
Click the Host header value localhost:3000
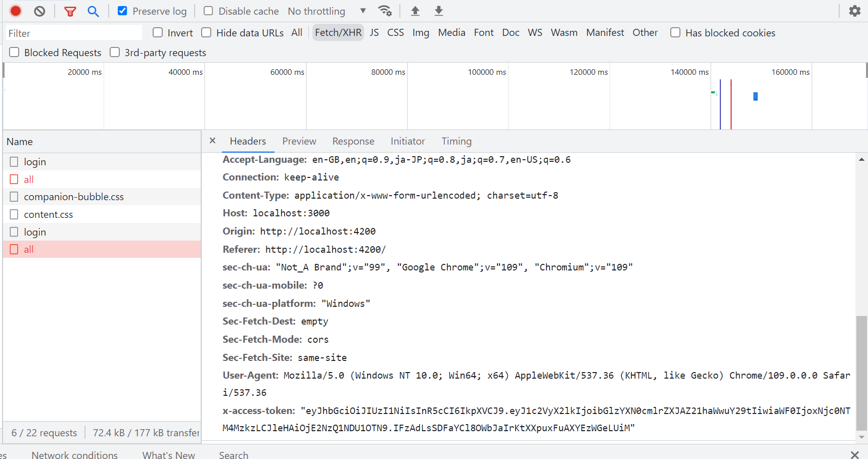tap(291, 213)
